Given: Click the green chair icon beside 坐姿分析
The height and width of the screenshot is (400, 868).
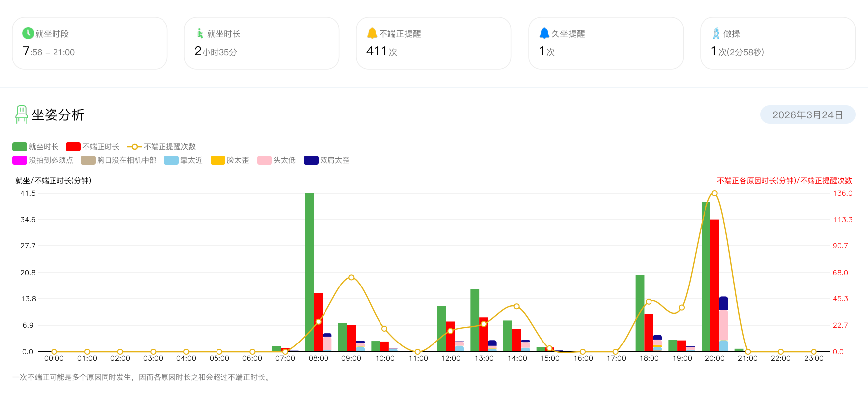Looking at the screenshot, I should tap(21, 114).
